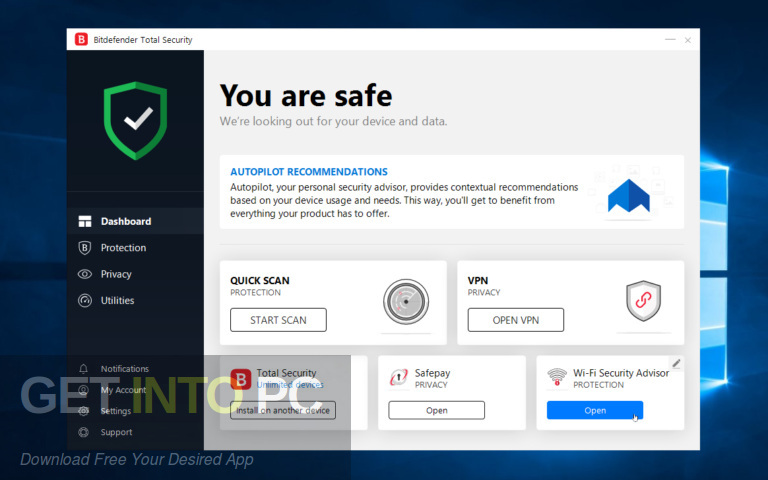This screenshot has height=480, width=768.
Task: Click the QUICK SCAN card title
Action: pyautogui.click(x=260, y=281)
